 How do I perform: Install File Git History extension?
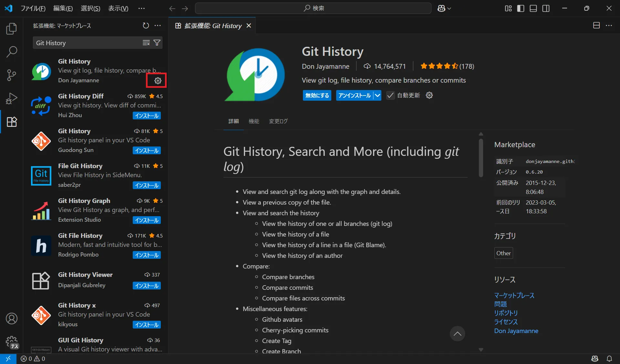click(x=147, y=185)
